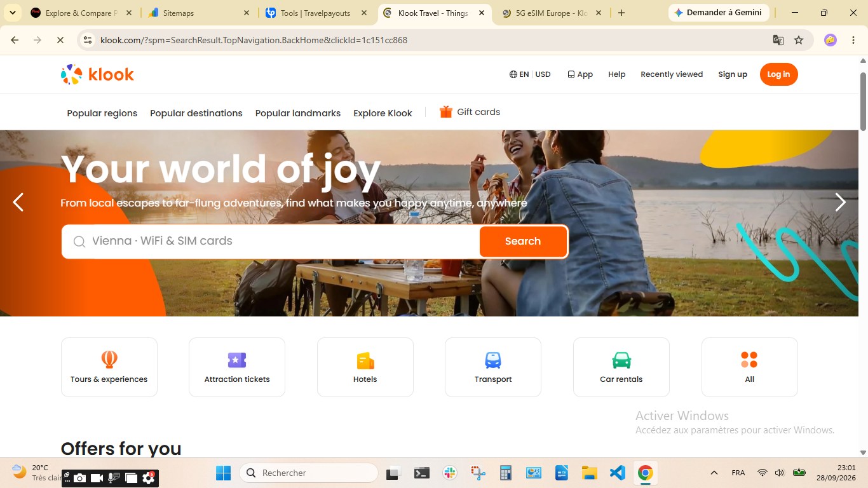Open Visual Studio Code from taskbar

pyautogui.click(x=617, y=473)
